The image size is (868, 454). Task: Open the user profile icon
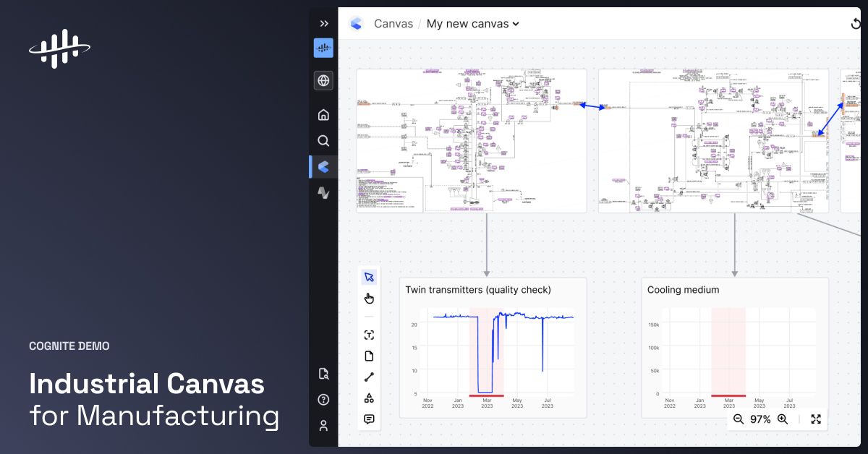323,426
